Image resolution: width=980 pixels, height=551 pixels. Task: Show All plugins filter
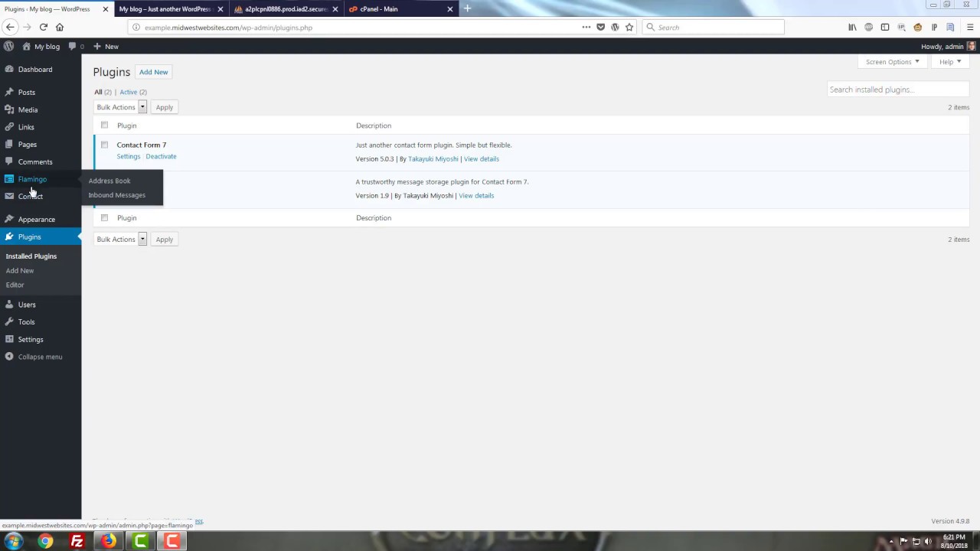(98, 93)
